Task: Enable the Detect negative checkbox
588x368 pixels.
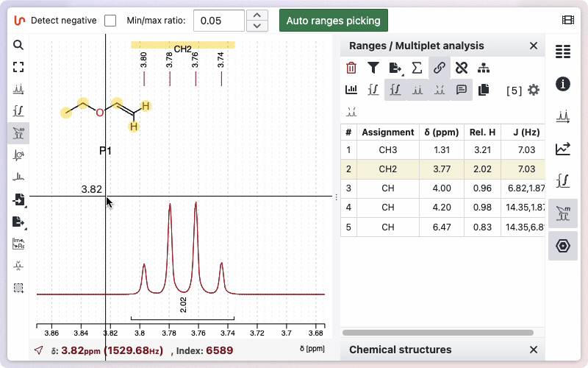Action: pyautogui.click(x=110, y=21)
